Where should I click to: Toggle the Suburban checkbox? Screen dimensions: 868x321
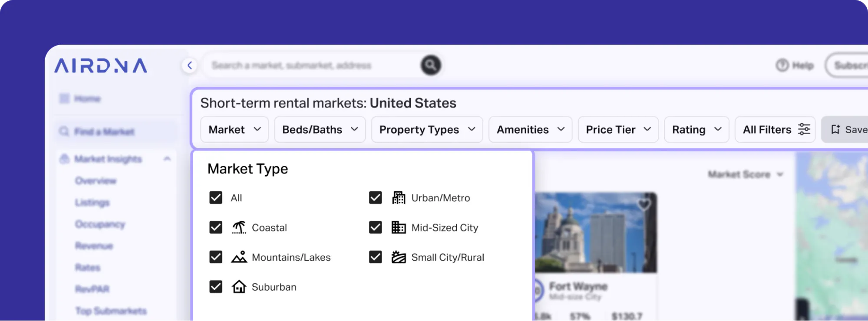(216, 287)
